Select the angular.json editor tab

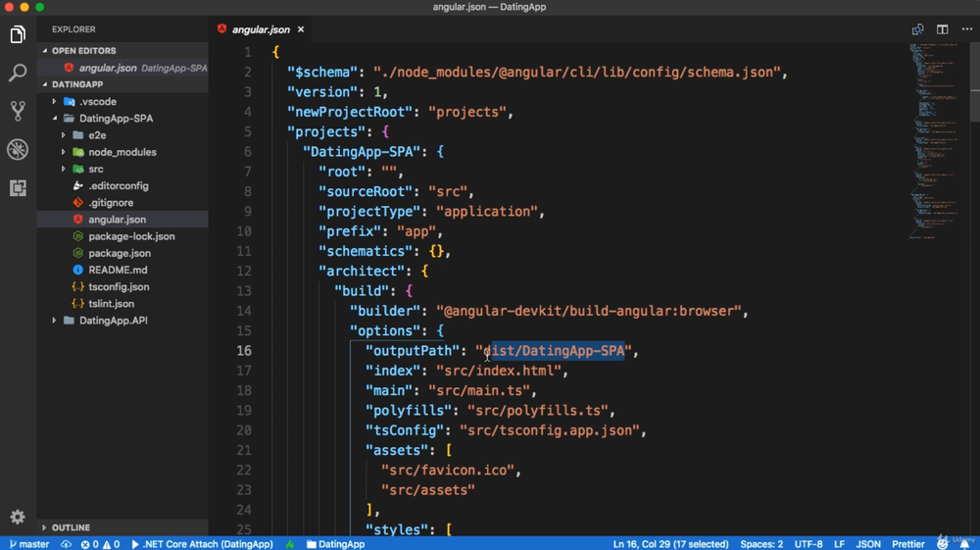[x=260, y=29]
